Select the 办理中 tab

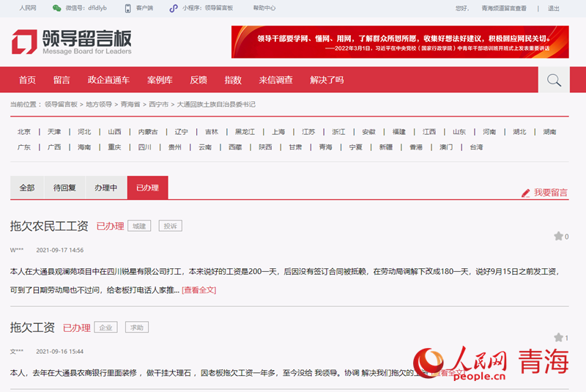click(x=105, y=188)
